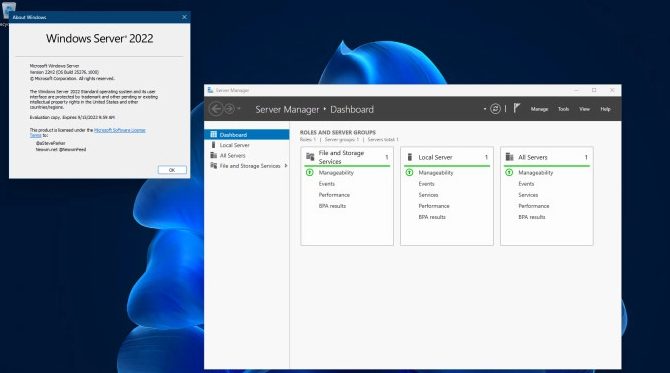Open Events in File and Storage Services tile
670x373 pixels.
326,184
